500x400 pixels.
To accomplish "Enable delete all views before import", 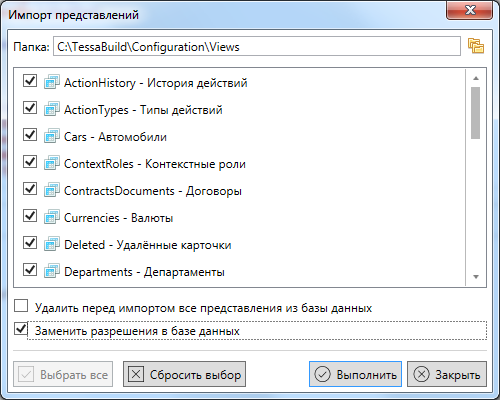I will [x=21, y=305].
